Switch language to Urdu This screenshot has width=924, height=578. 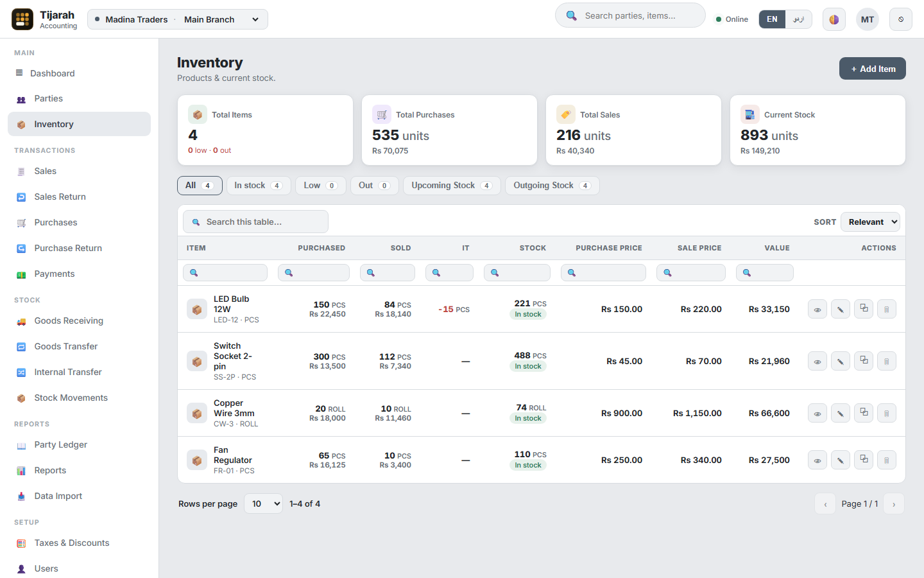pos(798,19)
